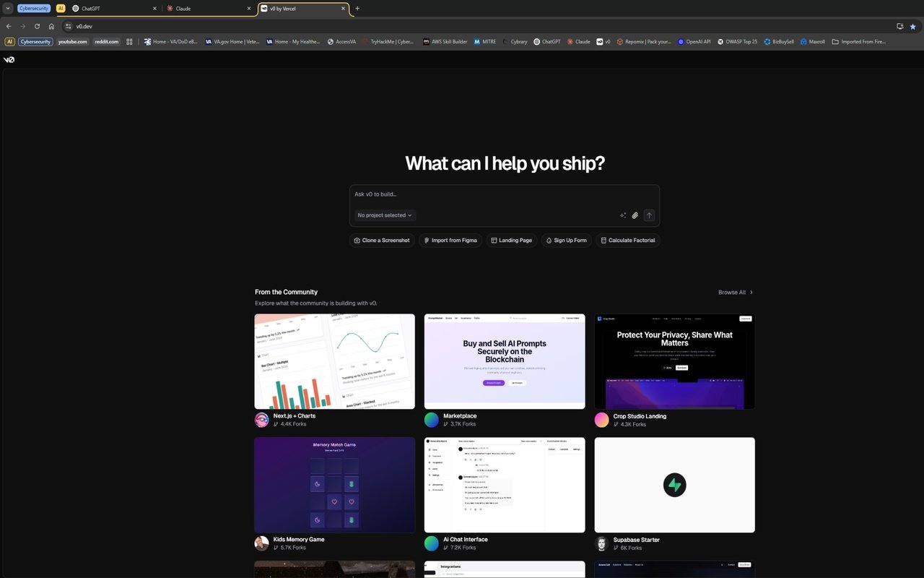Open the v0 logo in top left corner

tap(9, 59)
